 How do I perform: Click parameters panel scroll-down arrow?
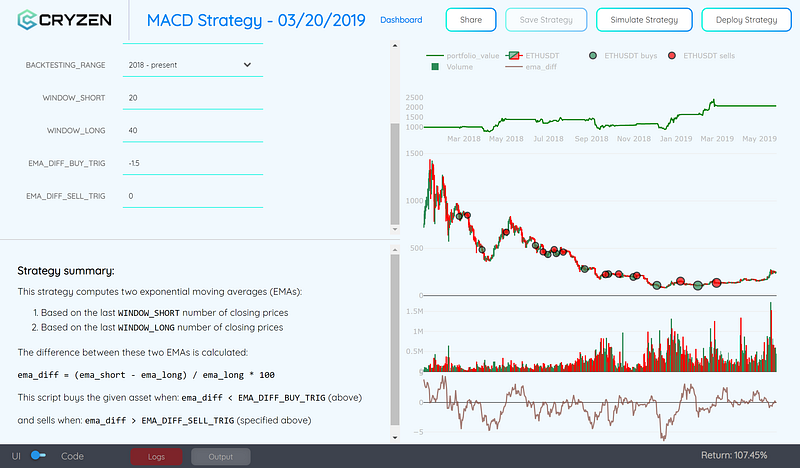coord(395,229)
